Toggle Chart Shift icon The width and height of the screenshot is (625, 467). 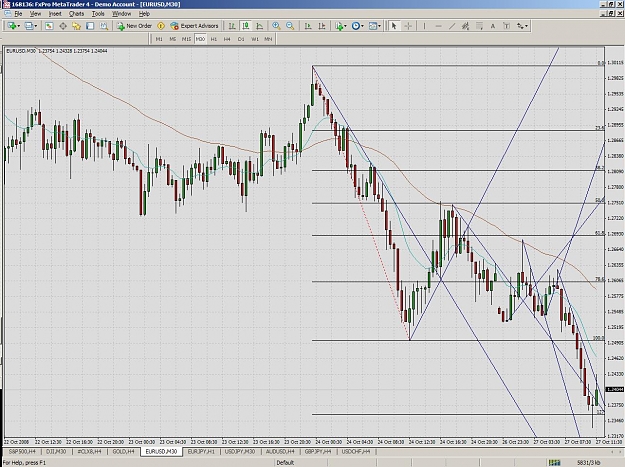click(322, 26)
